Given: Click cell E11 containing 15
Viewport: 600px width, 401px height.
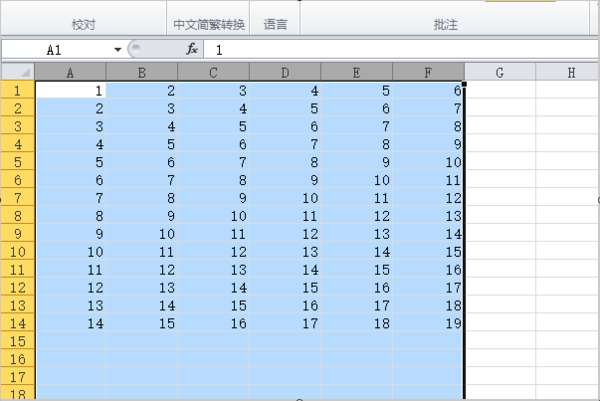Looking at the screenshot, I should pyautogui.click(x=357, y=270).
